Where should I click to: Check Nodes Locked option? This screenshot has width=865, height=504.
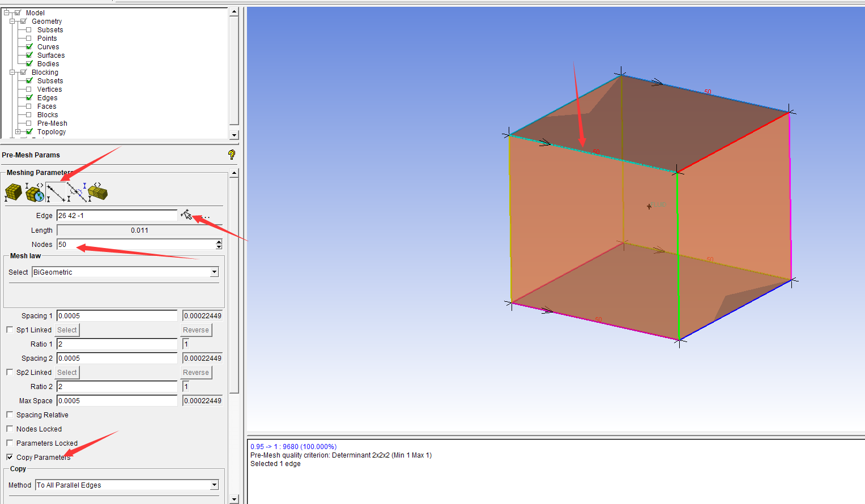pos(10,429)
